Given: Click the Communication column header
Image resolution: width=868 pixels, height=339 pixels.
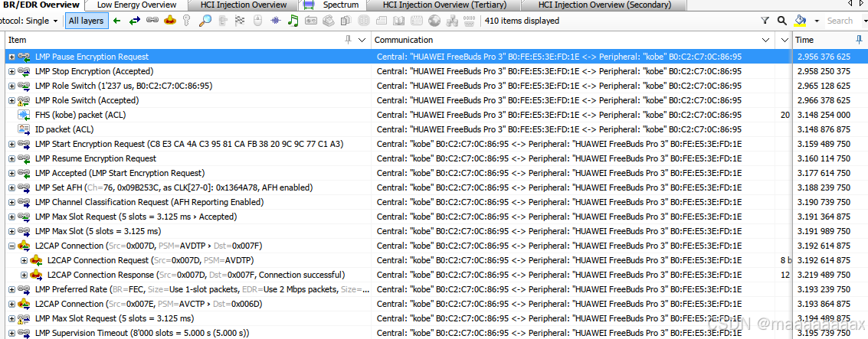Looking at the screenshot, I should pos(573,40).
